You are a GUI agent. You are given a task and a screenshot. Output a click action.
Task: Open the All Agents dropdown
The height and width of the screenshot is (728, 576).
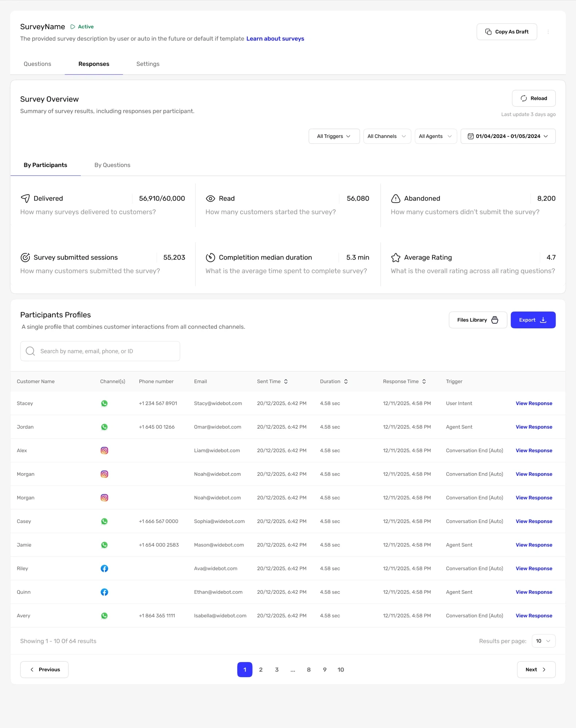coord(436,136)
